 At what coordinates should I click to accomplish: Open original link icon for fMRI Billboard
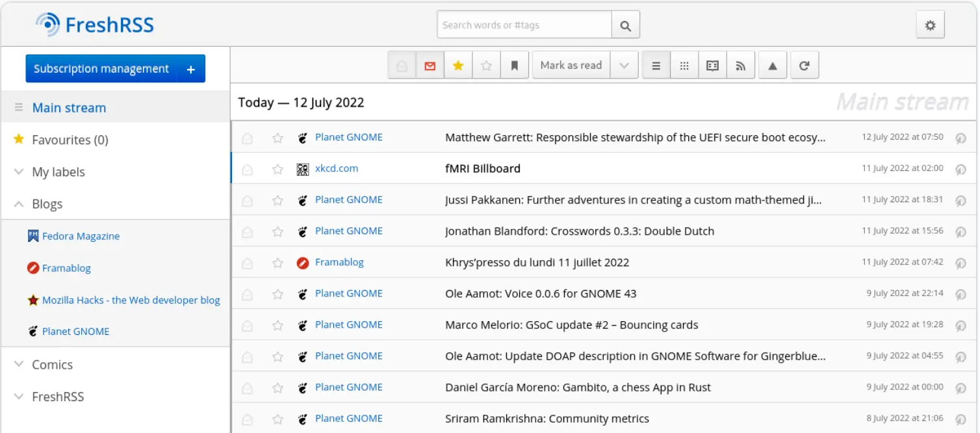click(x=961, y=169)
